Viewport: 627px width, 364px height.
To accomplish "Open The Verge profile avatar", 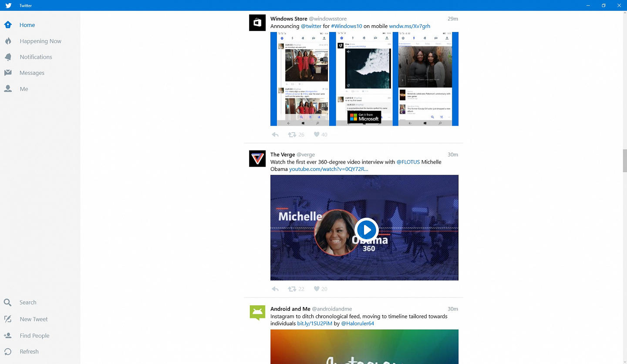I will click(257, 159).
